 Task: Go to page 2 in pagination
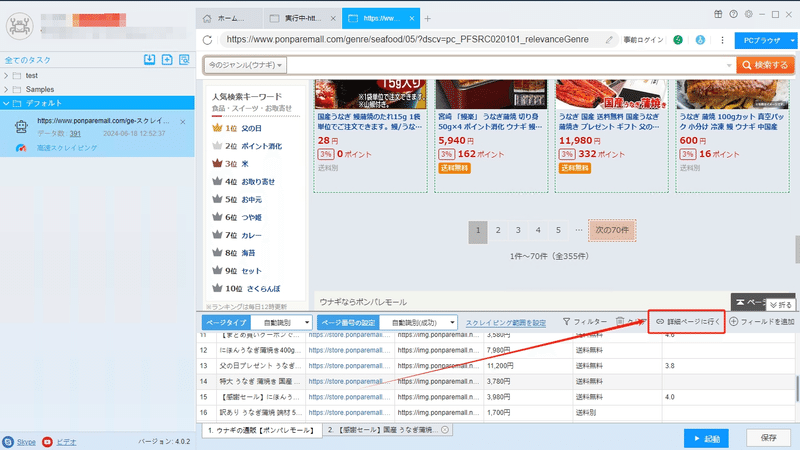(498, 230)
